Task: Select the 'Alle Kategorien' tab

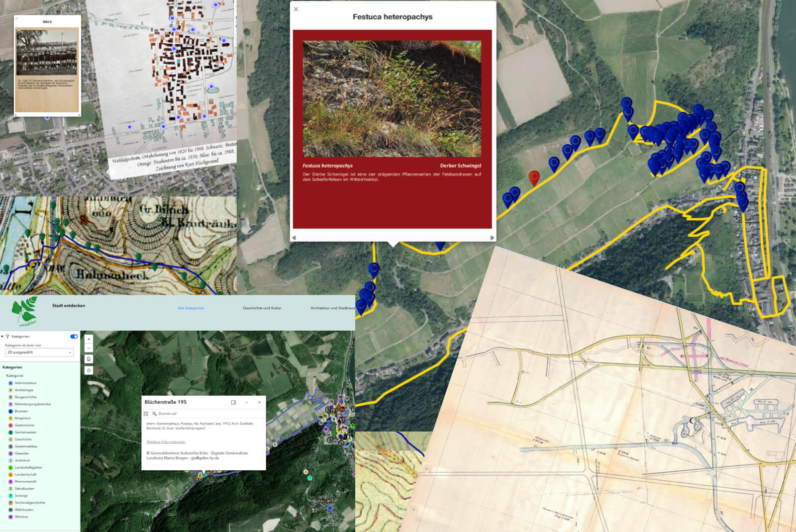Action: click(x=191, y=308)
